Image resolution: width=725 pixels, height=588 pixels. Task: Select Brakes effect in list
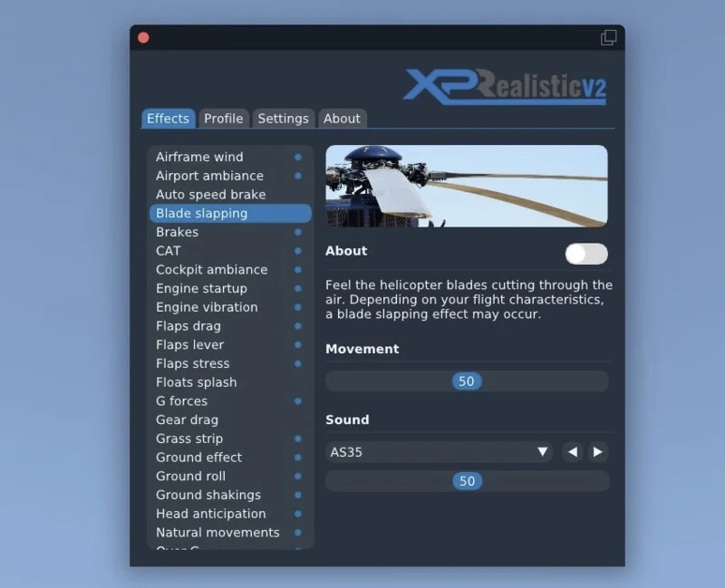(230, 232)
